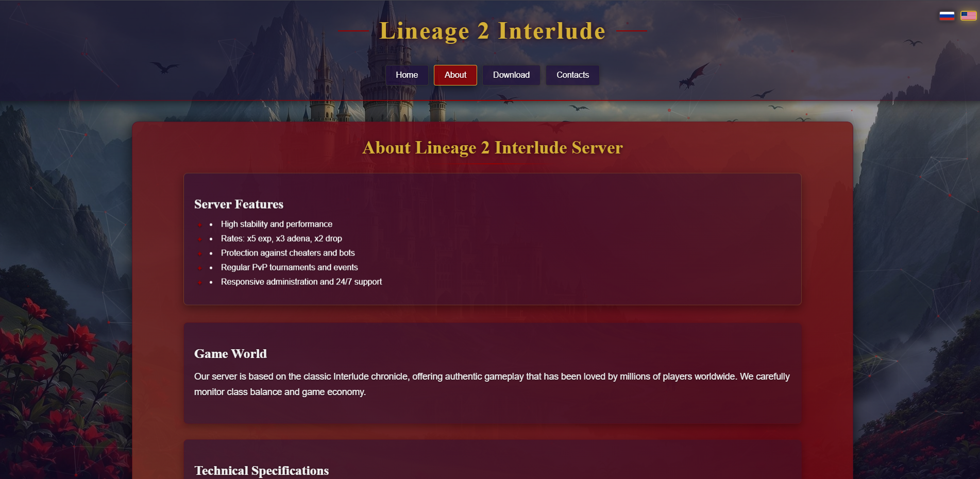Open the Contacts page
This screenshot has width=980, height=479.
pyautogui.click(x=572, y=75)
